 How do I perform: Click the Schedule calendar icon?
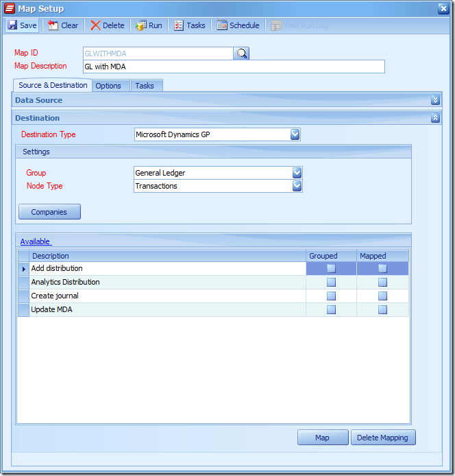(222, 25)
